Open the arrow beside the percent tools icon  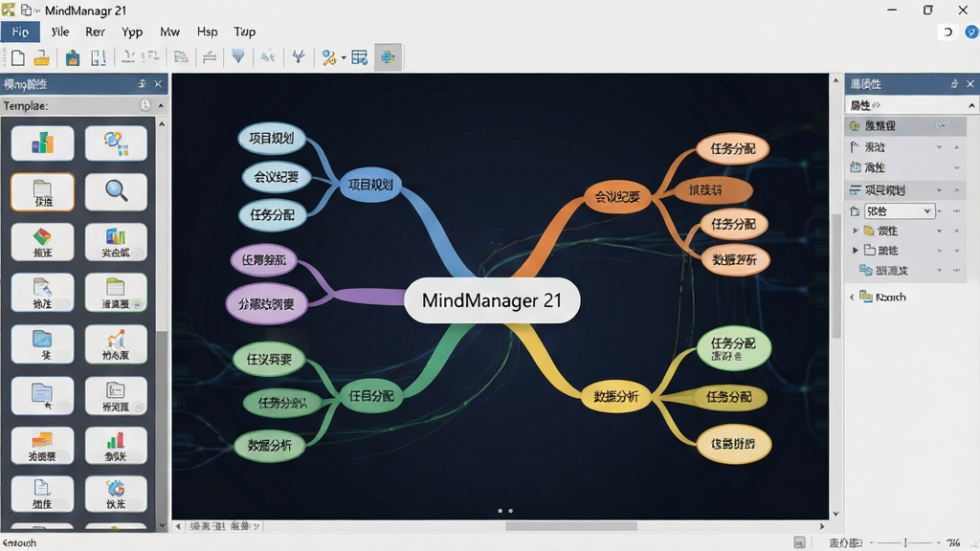tap(344, 58)
